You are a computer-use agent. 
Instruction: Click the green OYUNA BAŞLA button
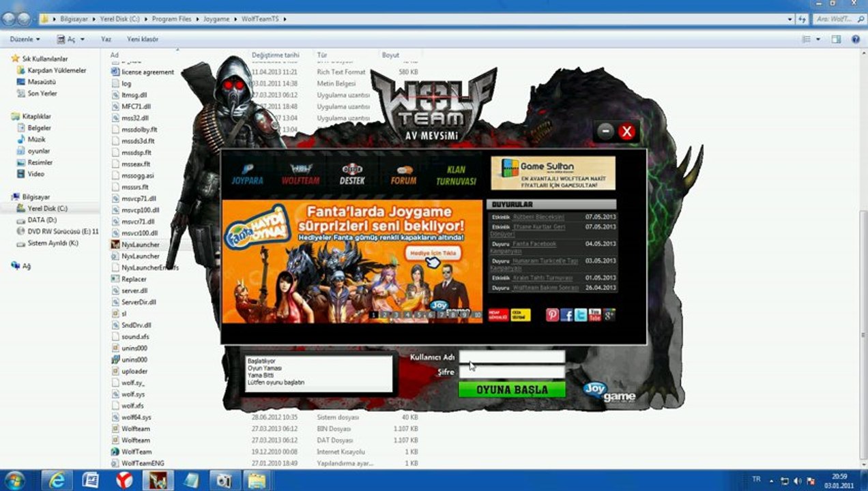(512, 389)
